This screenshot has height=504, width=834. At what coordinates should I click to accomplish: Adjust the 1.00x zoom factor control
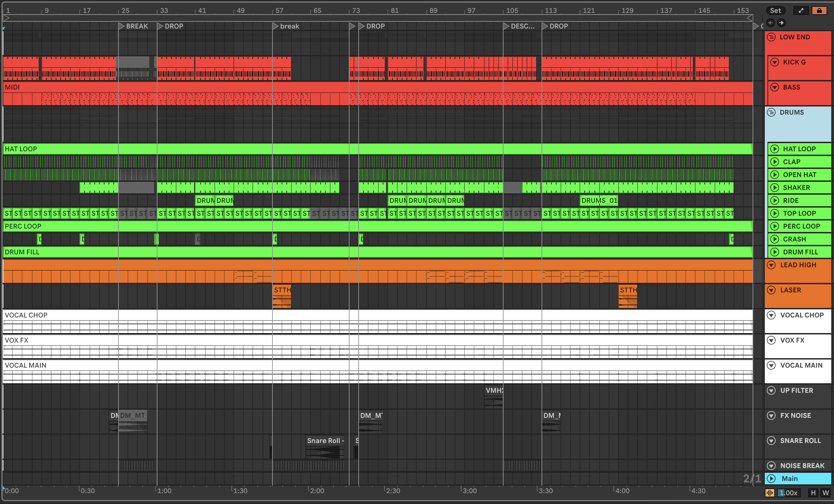(x=789, y=493)
